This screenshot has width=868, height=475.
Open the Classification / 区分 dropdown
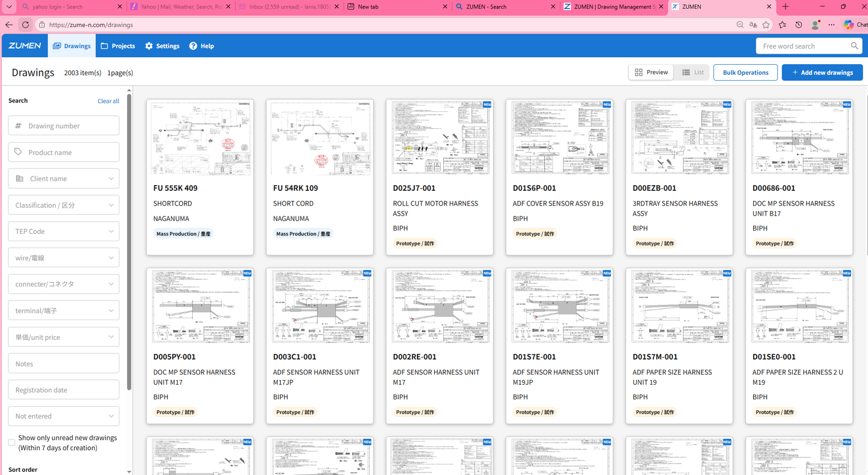coord(64,205)
